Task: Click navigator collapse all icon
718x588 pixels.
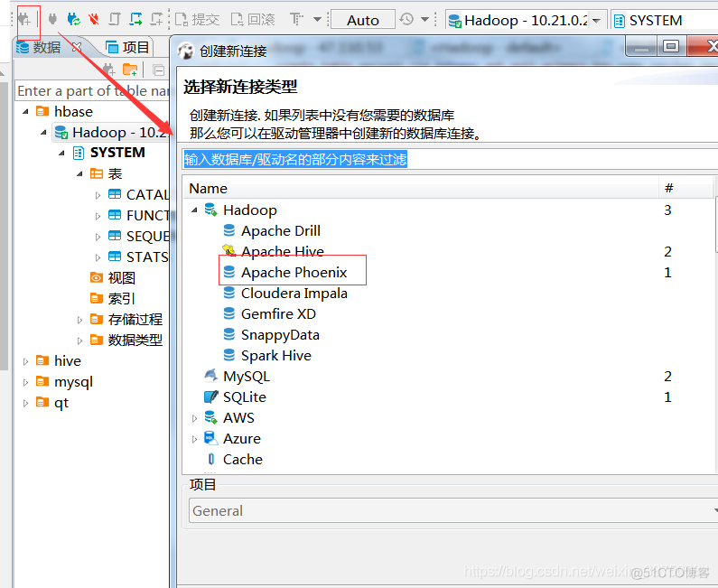Action: point(159,70)
